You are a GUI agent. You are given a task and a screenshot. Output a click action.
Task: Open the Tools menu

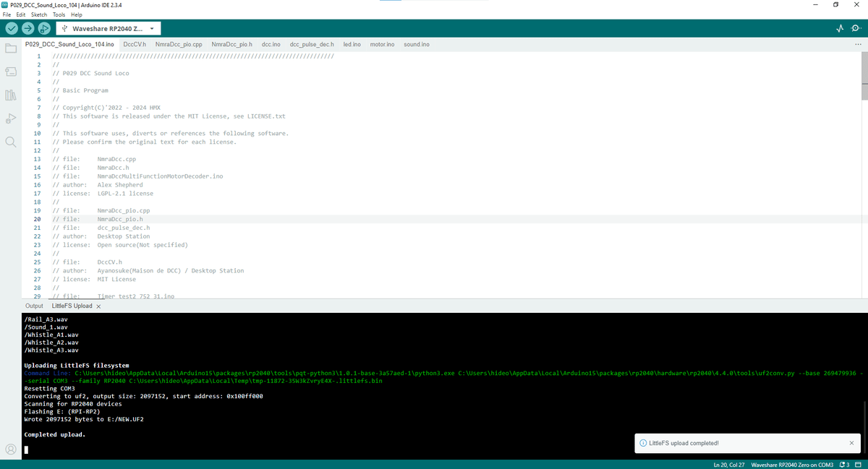point(59,14)
